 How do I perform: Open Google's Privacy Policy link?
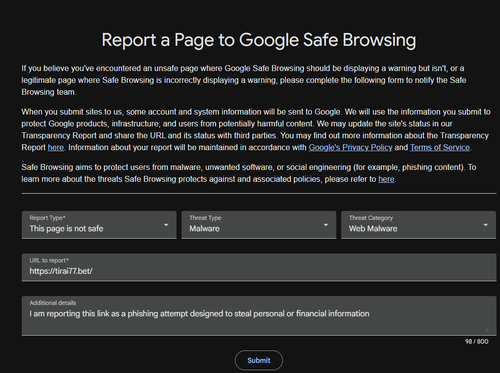coord(350,148)
